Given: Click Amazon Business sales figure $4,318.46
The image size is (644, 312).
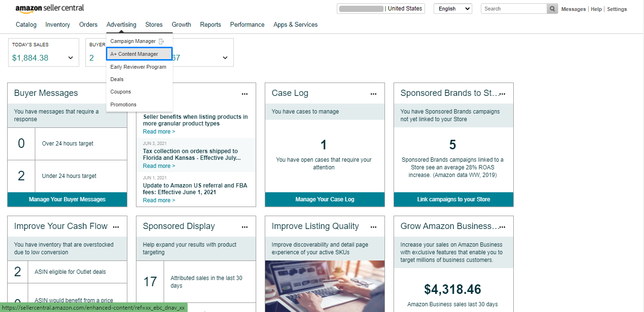Looking at the screenshot, I should tap(453, 289).
